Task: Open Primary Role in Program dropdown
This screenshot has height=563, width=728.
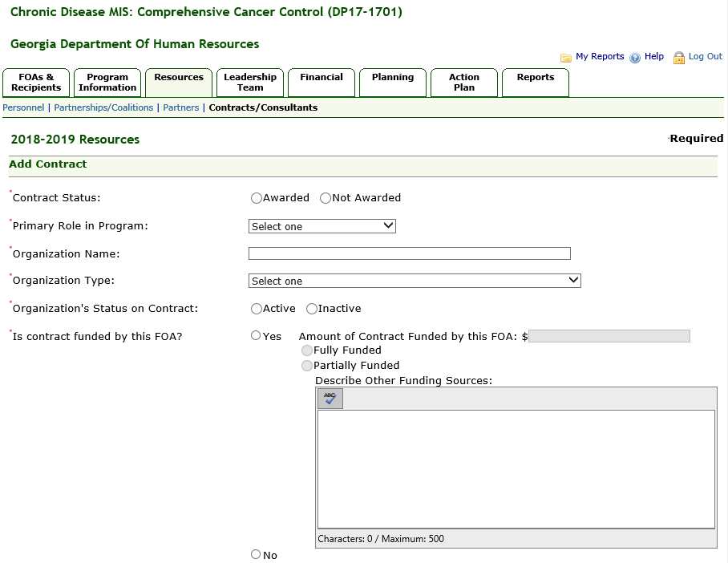Action: (x=322, y=226)
